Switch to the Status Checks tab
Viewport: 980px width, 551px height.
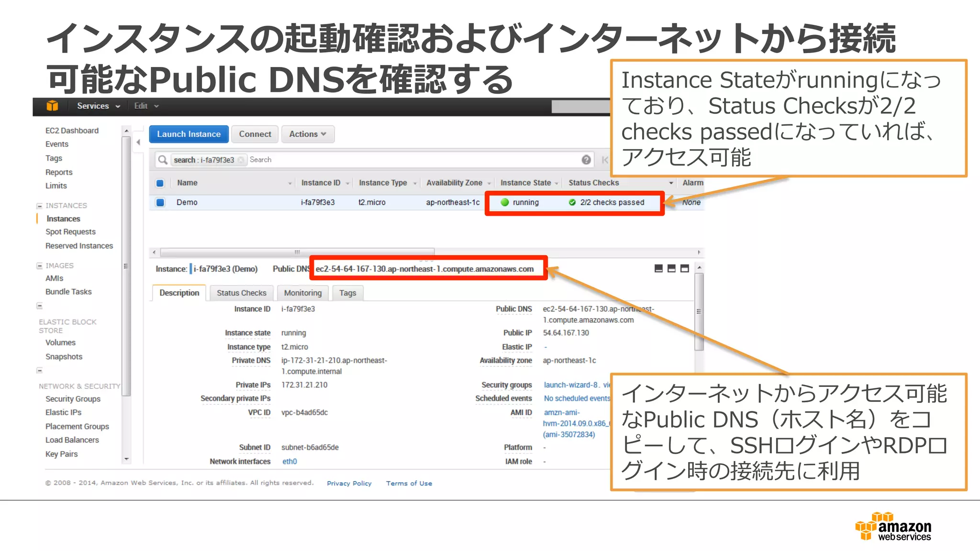tap(241, 293)
